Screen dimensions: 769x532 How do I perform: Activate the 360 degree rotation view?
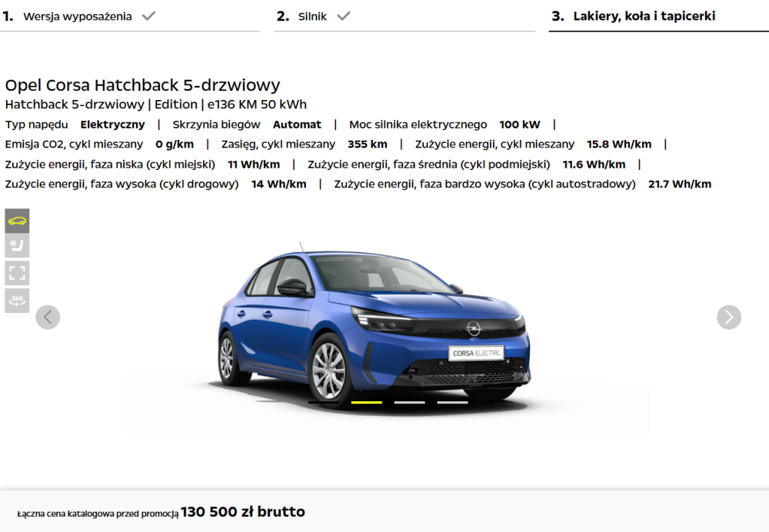click(17, 300)
